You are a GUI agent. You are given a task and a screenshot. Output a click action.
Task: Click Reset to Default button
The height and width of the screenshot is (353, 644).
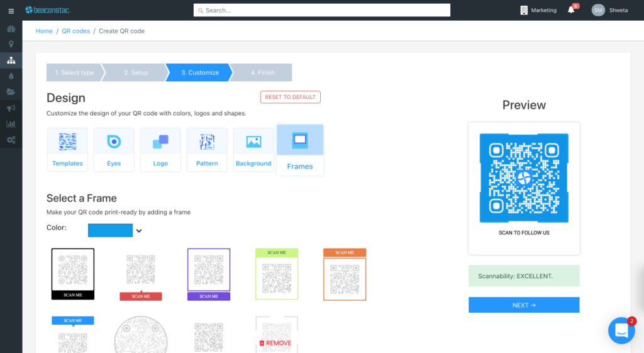[291, 97]
